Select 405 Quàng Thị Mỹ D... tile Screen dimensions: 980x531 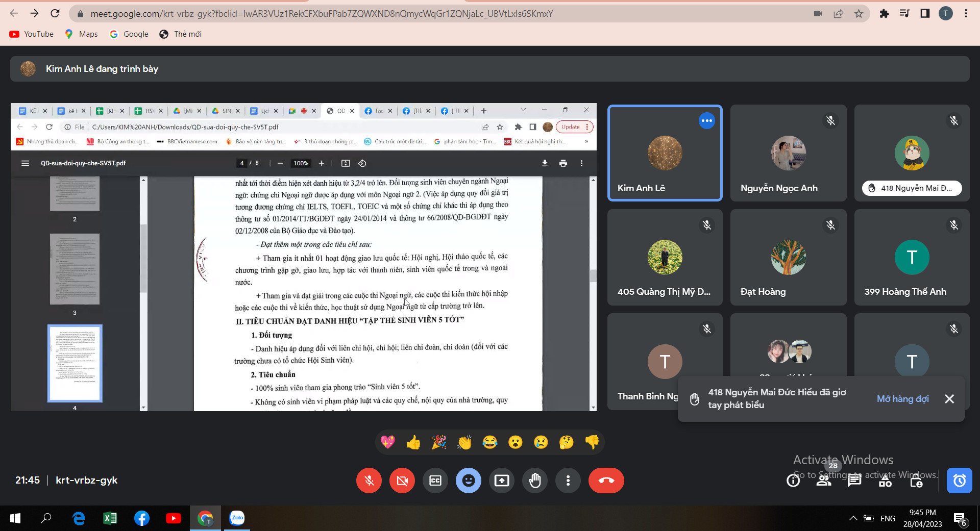(665, 258)
